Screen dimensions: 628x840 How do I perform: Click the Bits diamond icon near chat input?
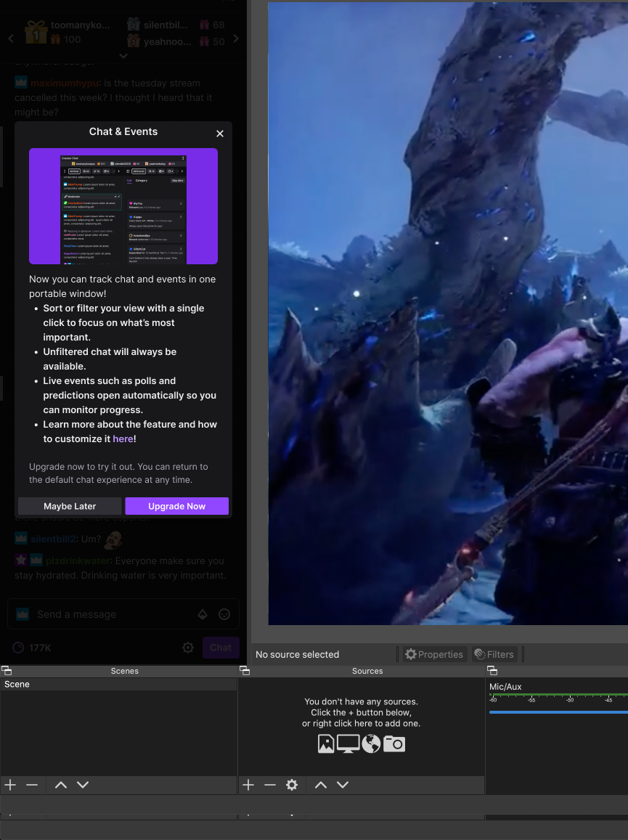pos(203,614)
